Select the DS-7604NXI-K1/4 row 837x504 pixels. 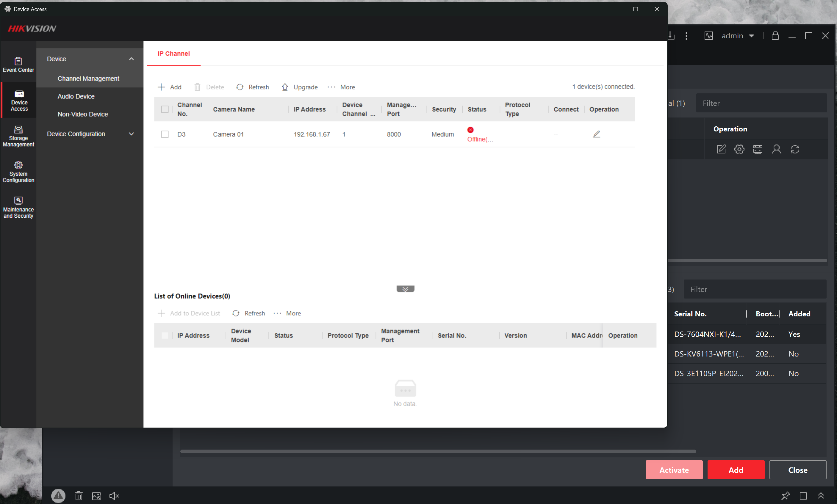tap(747, 334)
